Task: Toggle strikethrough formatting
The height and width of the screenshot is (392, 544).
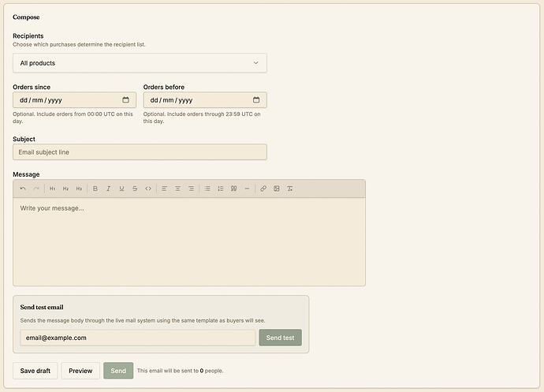Action: pyautogui.click(x=135, y=189)
